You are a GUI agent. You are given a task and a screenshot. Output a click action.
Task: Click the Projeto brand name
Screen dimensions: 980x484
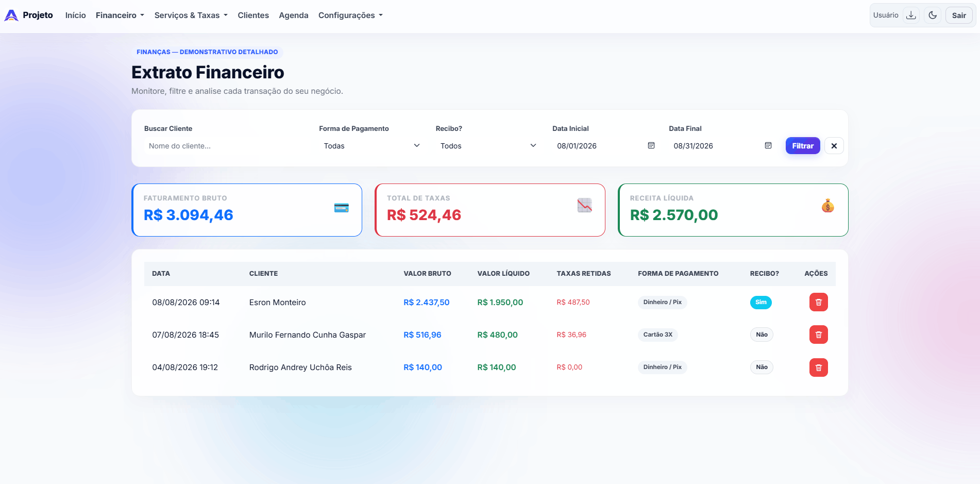(38, 15)
